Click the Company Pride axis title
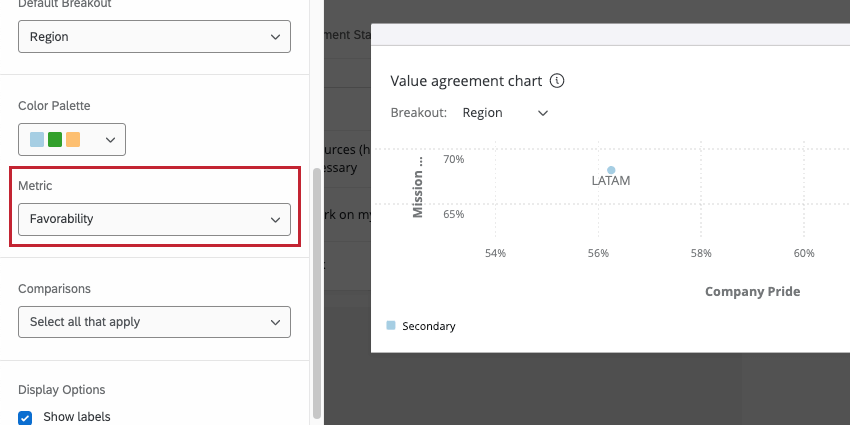This screenshot has height=425, width=850. (x=752, y=292)
